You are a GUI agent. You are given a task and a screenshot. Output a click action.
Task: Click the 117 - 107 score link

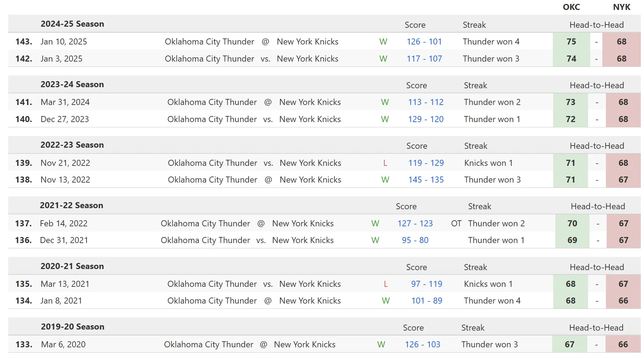(x=424, y=59)
